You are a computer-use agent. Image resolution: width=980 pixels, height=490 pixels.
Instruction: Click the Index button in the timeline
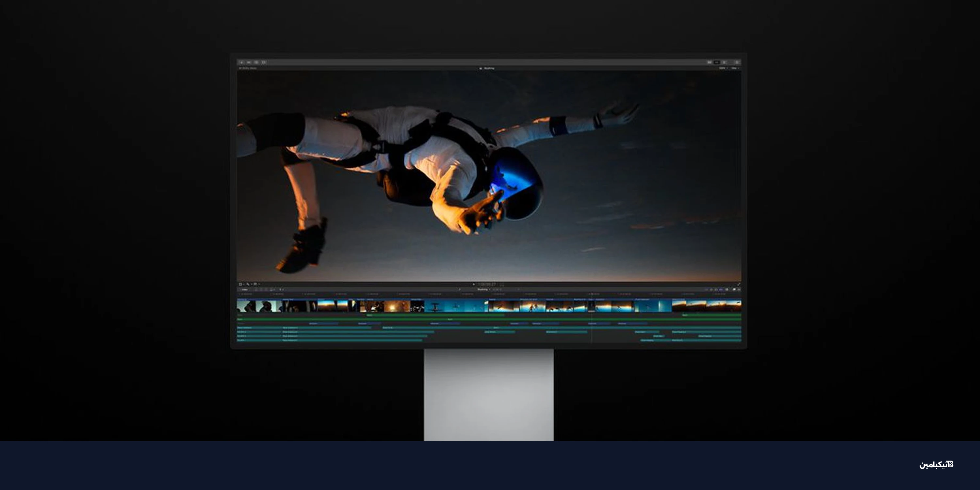click(x=245, y=289)
